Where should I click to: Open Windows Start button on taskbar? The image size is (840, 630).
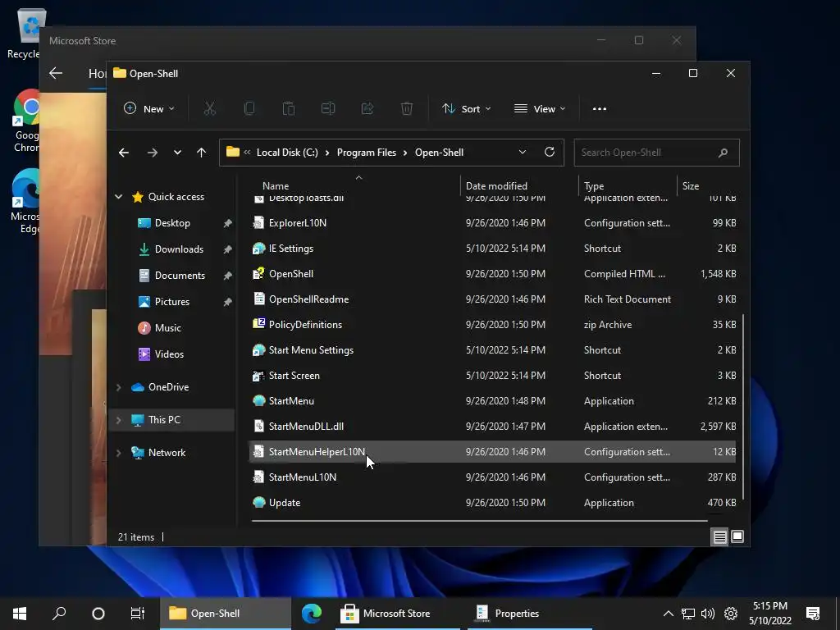(20, 614)
